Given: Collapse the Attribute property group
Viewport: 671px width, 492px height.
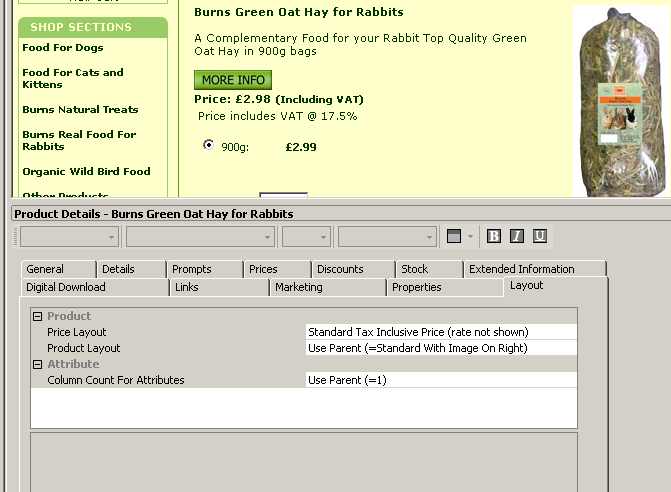Looking at the screenshot, I should (37, 364).
